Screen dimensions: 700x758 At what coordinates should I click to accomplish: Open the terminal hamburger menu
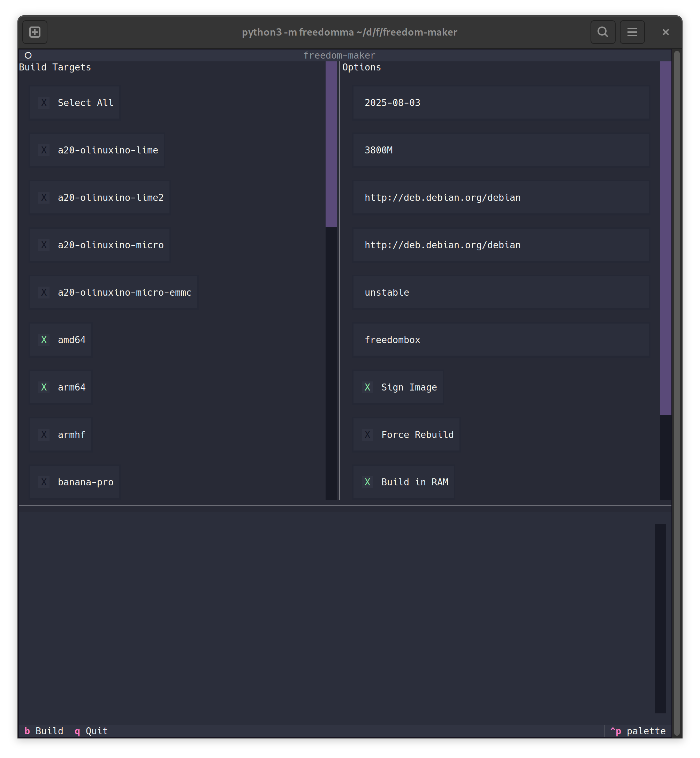[632, 32]
